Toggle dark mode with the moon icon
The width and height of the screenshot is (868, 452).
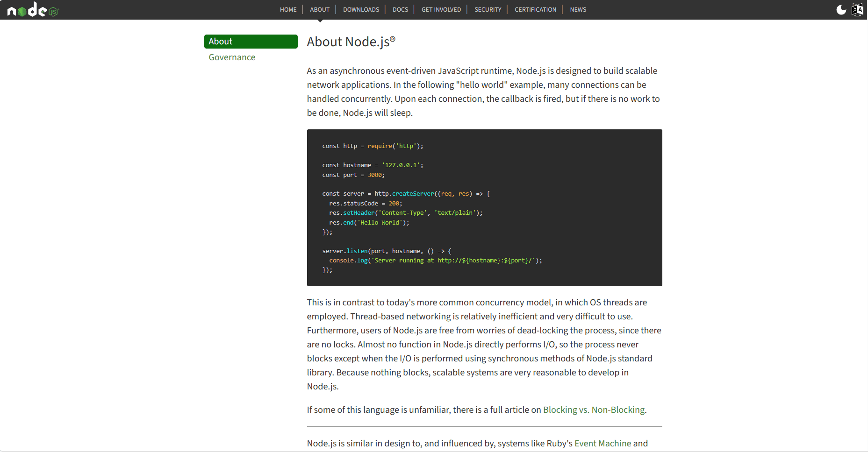841,9
